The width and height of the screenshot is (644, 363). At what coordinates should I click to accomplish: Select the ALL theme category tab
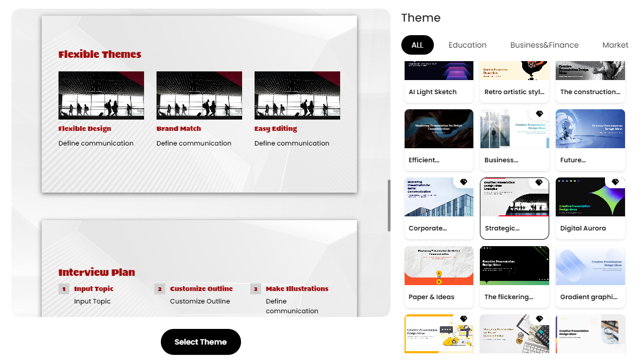click(x=417, y=45)
